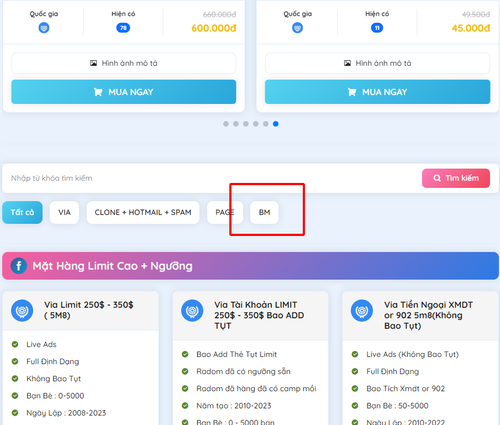Go to fourth carousel slide dot
Viewport: 500px width, 425px height.
pos(256,124)
